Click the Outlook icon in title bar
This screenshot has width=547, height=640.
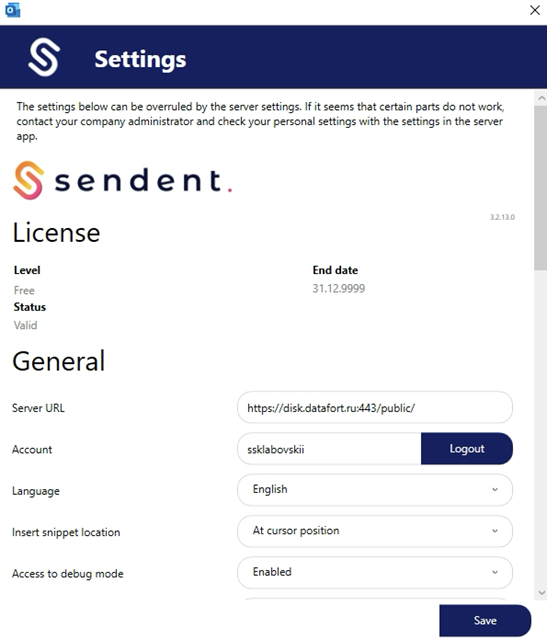13,10
